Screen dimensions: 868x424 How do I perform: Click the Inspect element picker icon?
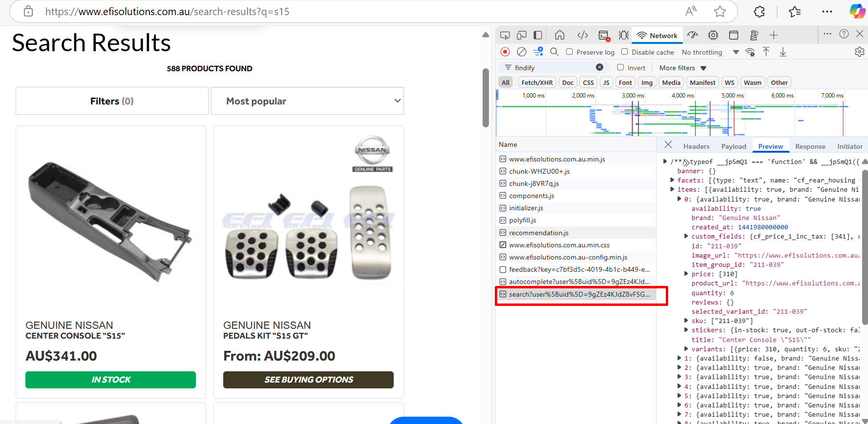click(505, 35)
